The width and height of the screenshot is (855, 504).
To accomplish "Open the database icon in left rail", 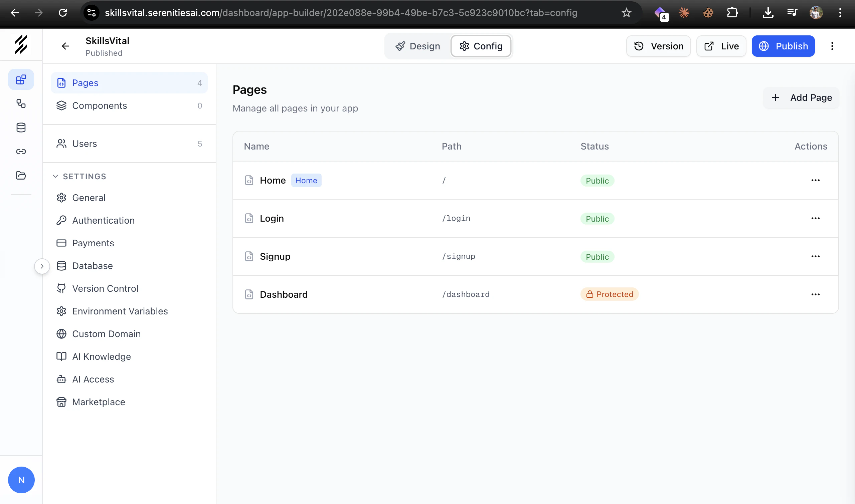I will click(21, 128).
